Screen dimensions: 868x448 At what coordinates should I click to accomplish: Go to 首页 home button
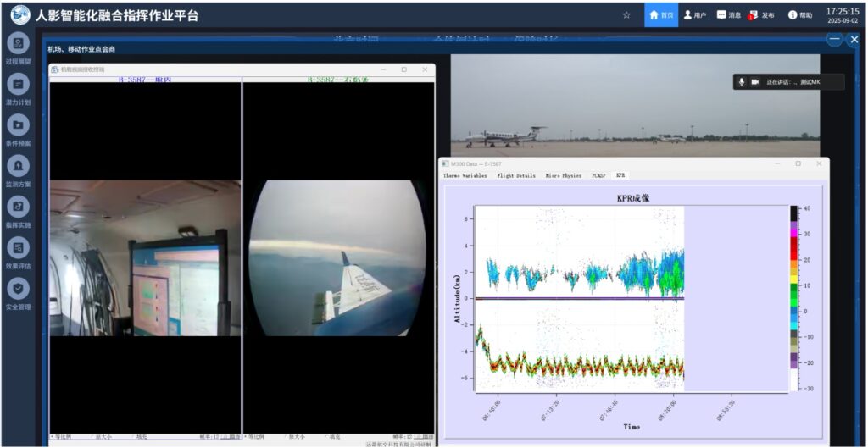[x=660, y=15]
